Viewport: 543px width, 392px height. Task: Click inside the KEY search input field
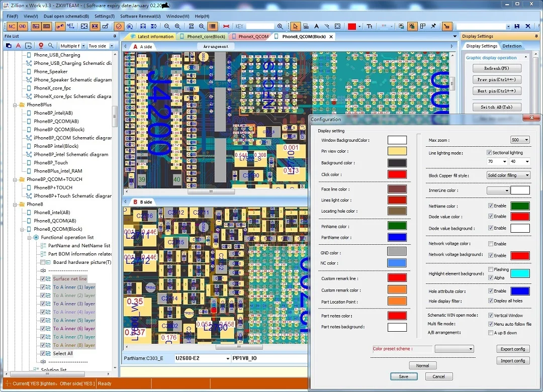click(x=260, y=26)
